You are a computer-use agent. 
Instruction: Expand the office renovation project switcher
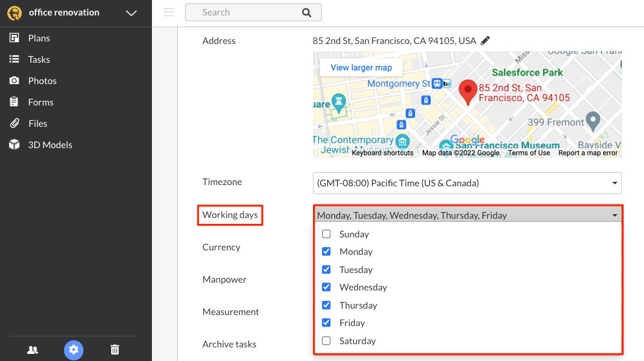131,13
